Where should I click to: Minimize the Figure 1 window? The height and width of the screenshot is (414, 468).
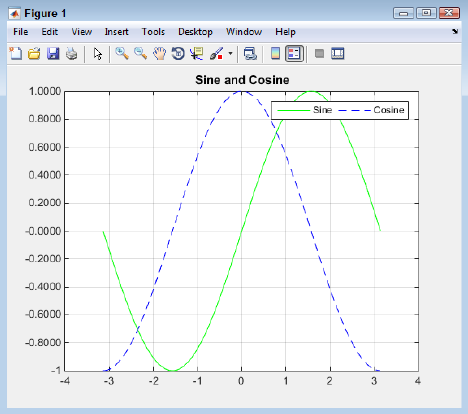click(403, 13)
